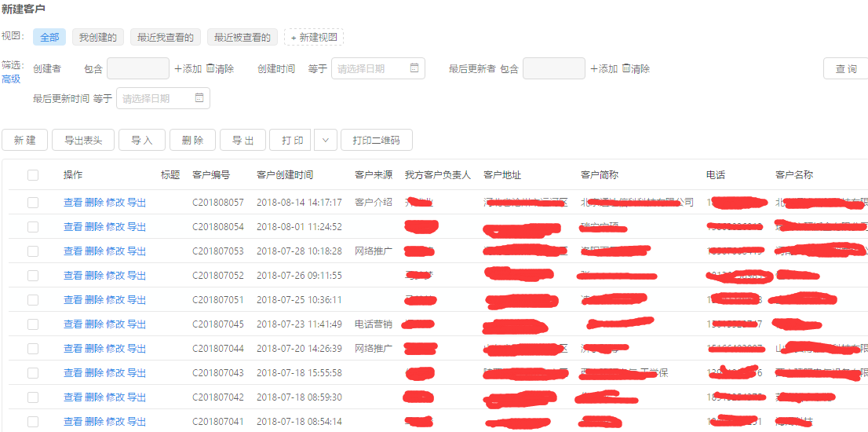Click the 客户简称 column header
Screen dimensions: 868x432
(x=600, y=175)
